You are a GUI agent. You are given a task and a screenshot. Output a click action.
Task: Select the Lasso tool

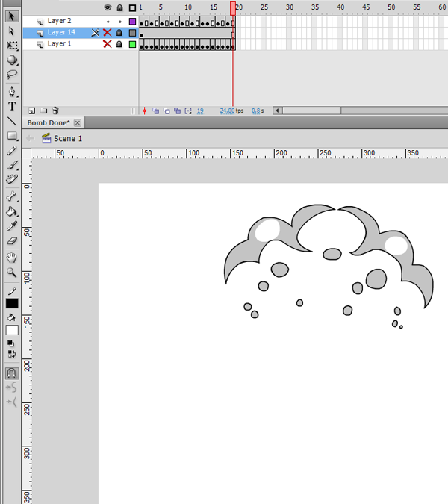12,75
